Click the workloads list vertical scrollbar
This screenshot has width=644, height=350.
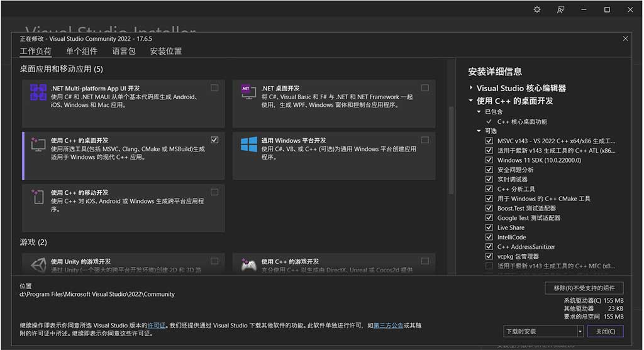pos(450,151)
